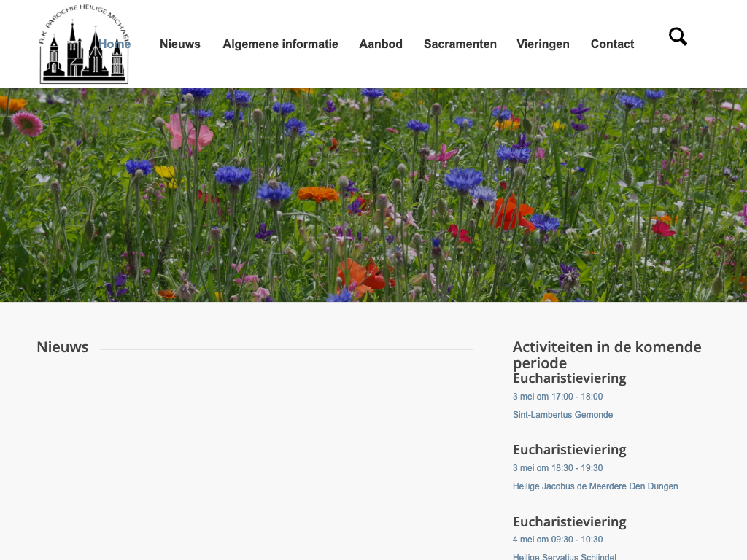Expand the Sacramenten menu
The height and width of the screenshot is (560, 747).
pyautogui.click(x=460, y=44)
